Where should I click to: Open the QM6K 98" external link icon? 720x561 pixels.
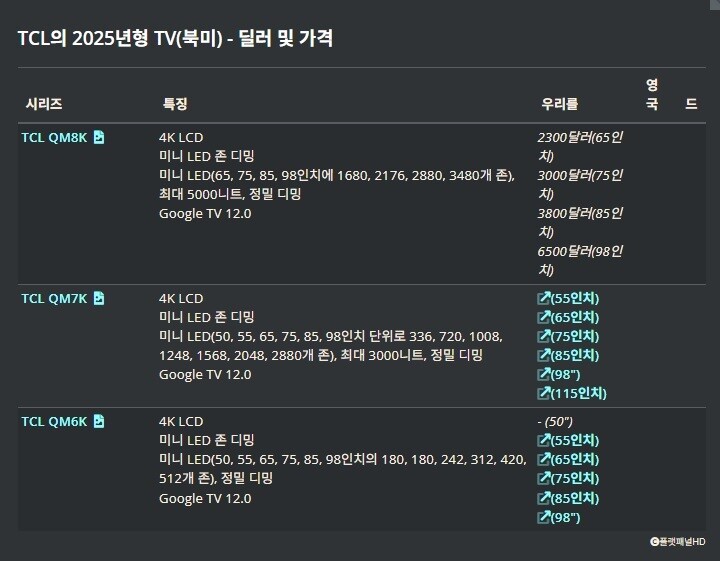click(544, 517)
